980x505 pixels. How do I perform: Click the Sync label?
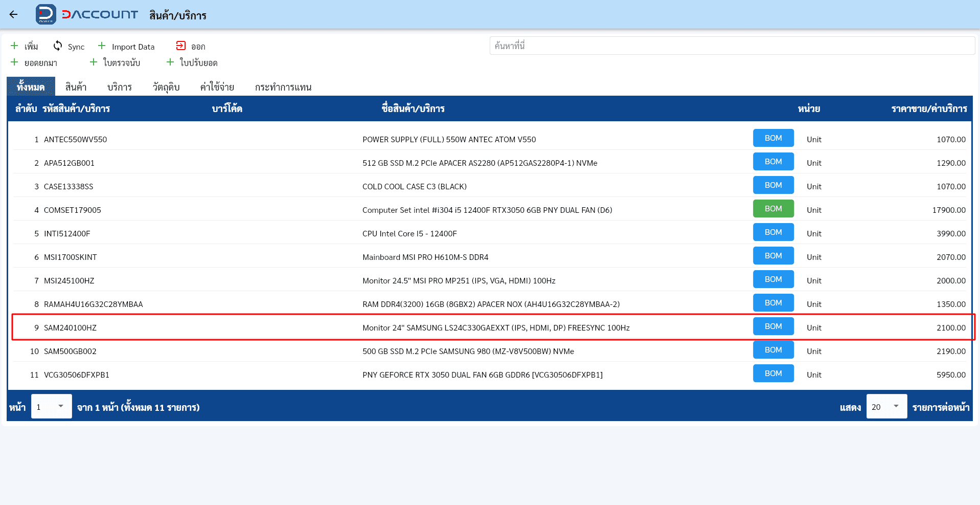point(76,47)
